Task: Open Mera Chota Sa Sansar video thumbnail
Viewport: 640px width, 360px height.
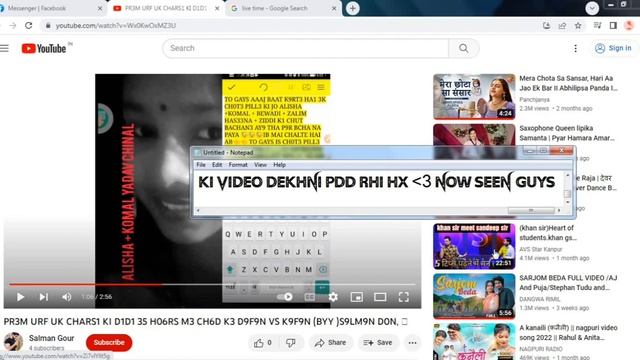Action: tap(474, 97)
